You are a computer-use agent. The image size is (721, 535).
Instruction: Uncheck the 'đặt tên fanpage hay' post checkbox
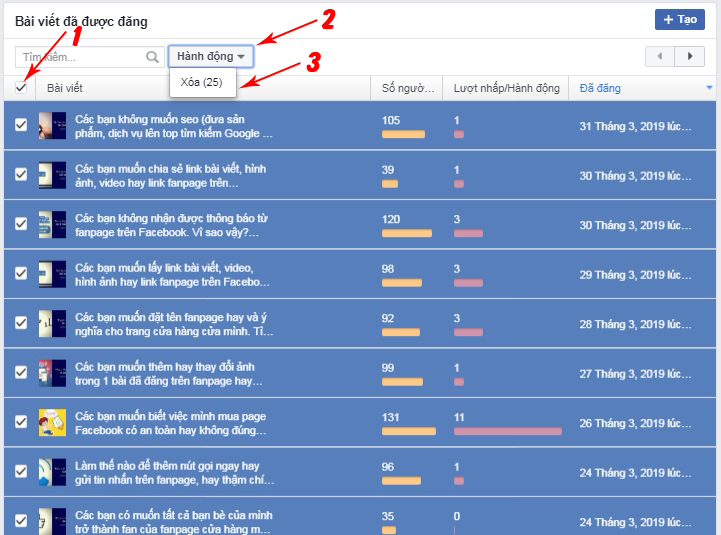[21, 322]
